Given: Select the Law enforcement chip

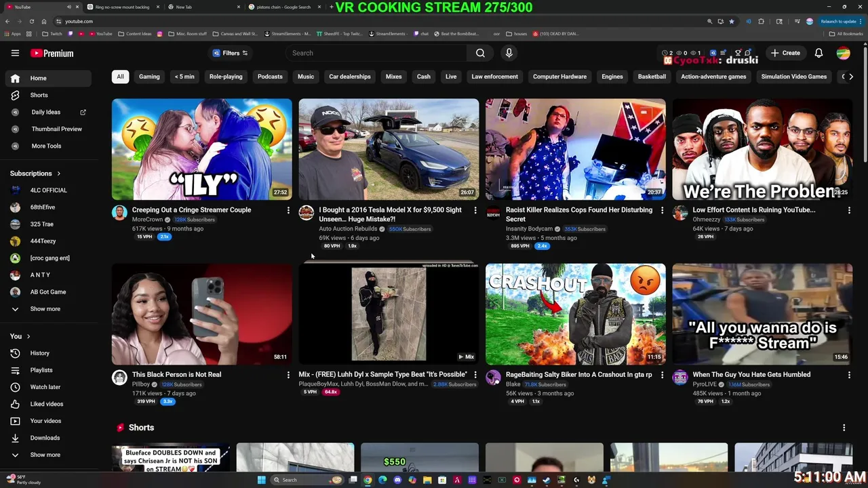Looking at the screenshot, I should click(494, 77).
